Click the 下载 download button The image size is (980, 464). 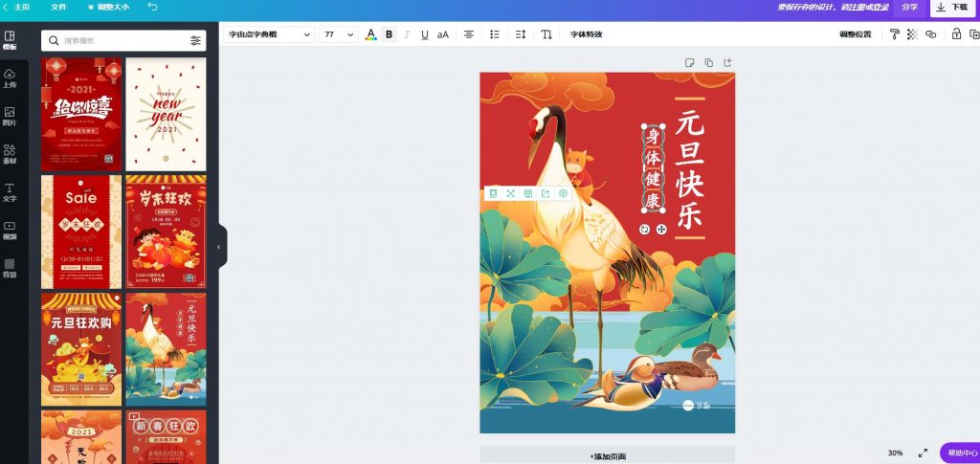[952, 8]
